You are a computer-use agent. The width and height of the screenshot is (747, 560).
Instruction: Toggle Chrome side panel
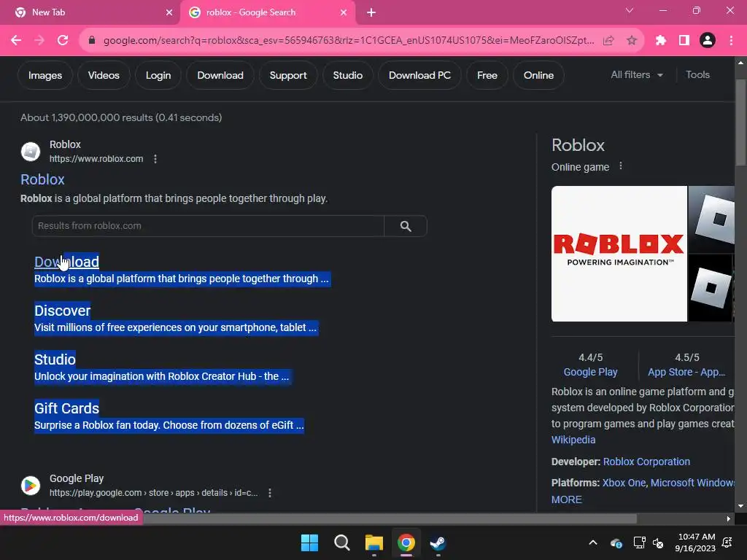coord(684,41)
